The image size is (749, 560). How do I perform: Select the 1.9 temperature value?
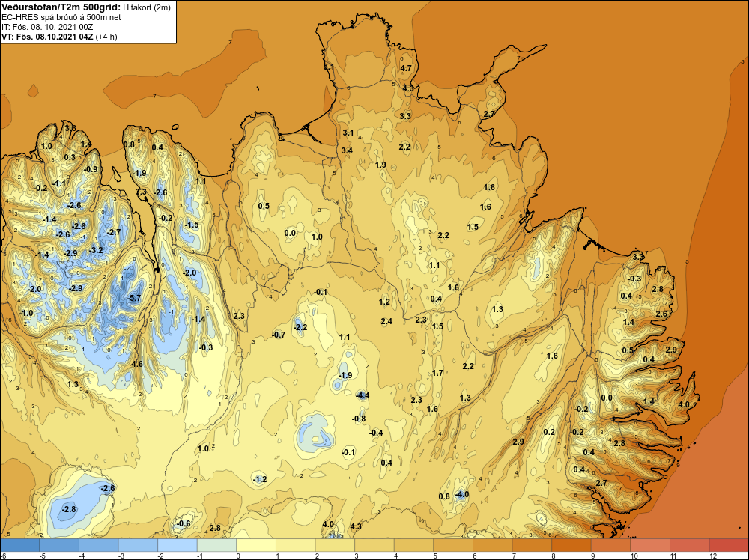pyautogui.click(x=380, y=165)
